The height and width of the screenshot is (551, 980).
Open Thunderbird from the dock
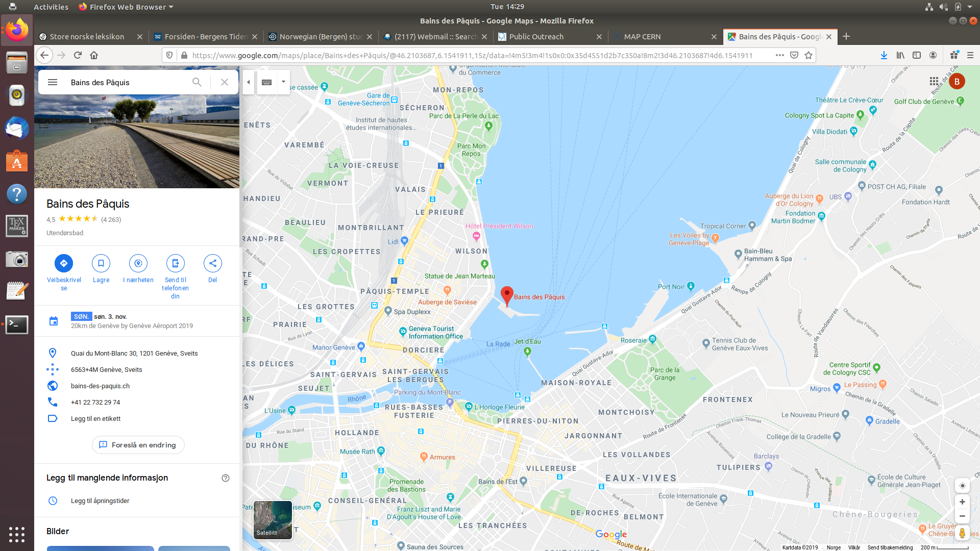coord(17,128)
